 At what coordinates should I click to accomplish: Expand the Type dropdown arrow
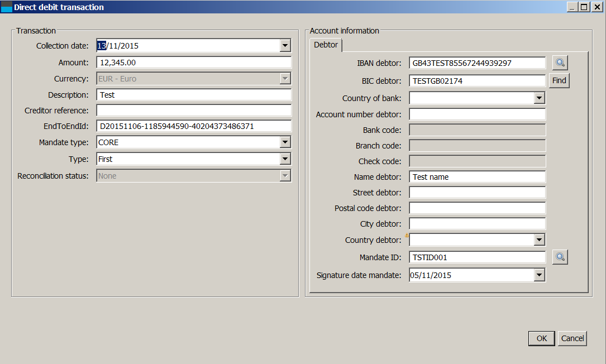pyautogui.click(x=285, y=159)
